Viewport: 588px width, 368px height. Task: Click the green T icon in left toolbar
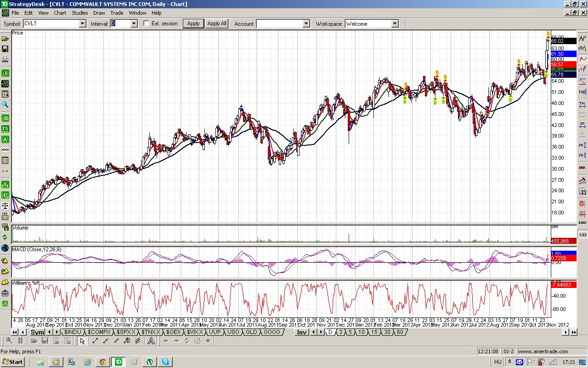[5, 184]
